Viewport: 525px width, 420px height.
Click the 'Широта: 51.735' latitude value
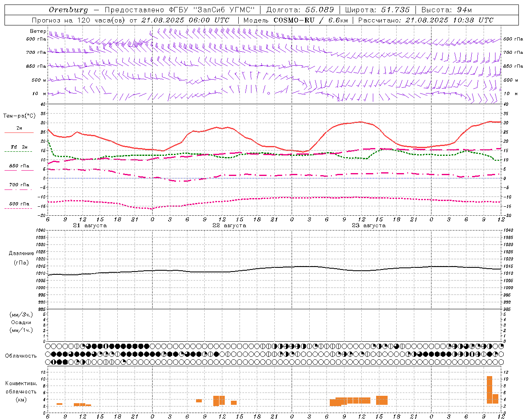(x=377, y=10)
